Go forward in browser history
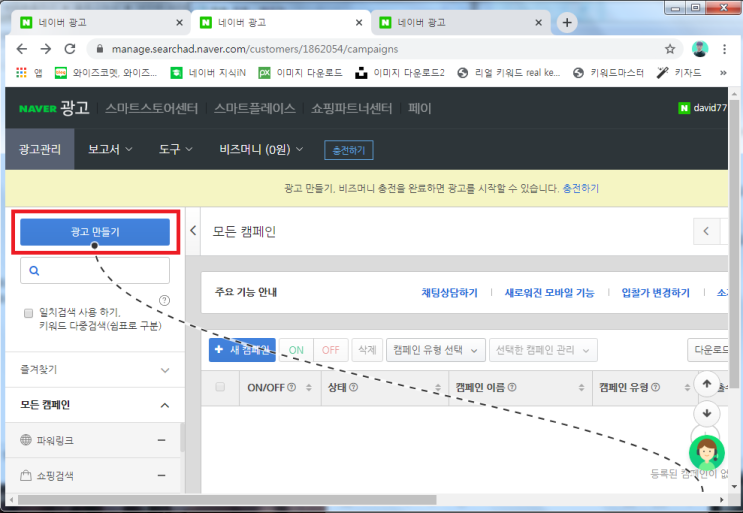This screenshot has height=513, width=743. point(45,49)
